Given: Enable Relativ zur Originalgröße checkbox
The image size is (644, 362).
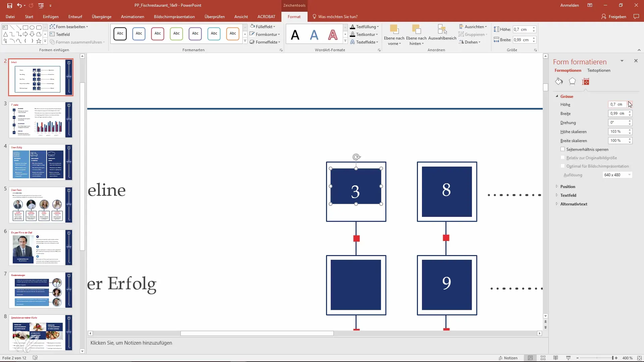Looking at the screenshot, I should [x=562, y=157].
